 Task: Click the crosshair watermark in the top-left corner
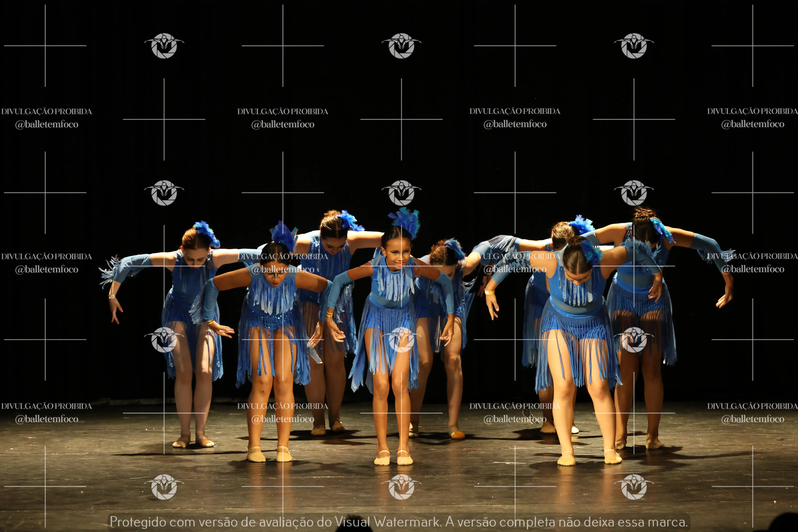coord(45,46)
